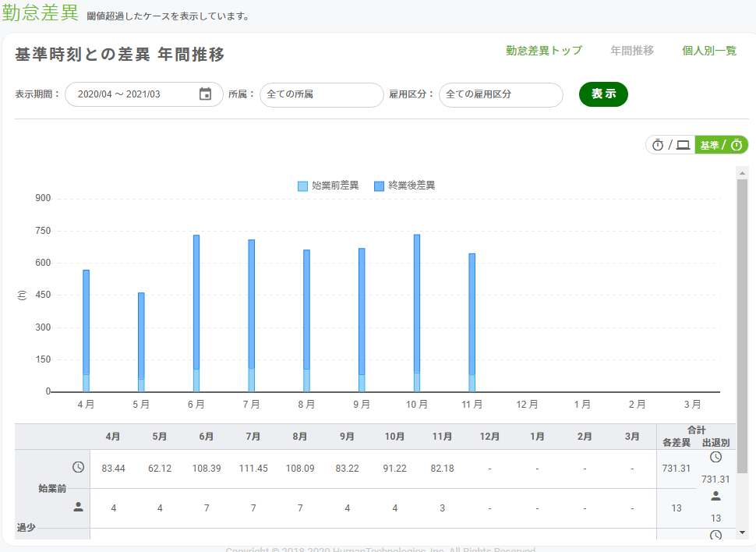Select the 62.12 value for 5月
This screenshot has width=756, height=552.
pos(160,469)
